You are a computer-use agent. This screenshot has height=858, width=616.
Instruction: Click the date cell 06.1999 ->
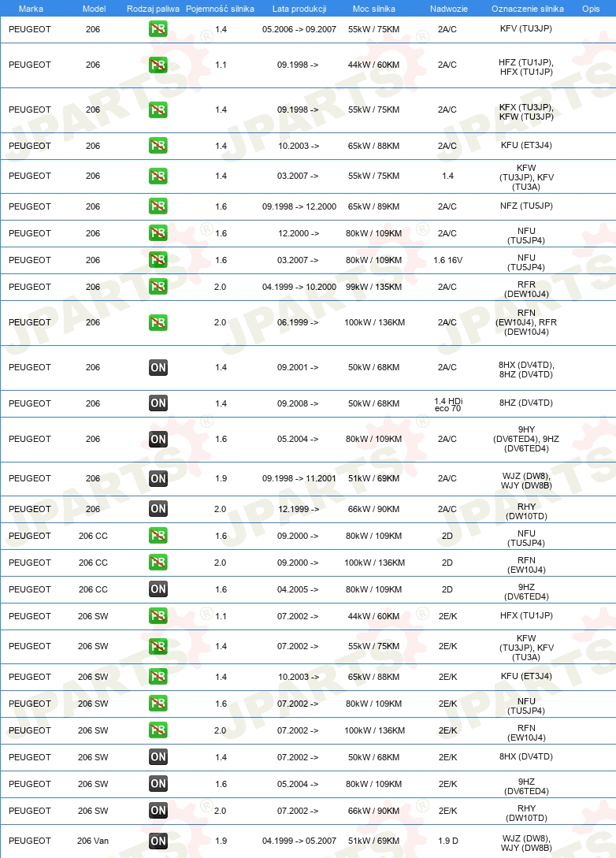[x=298, y=322]
